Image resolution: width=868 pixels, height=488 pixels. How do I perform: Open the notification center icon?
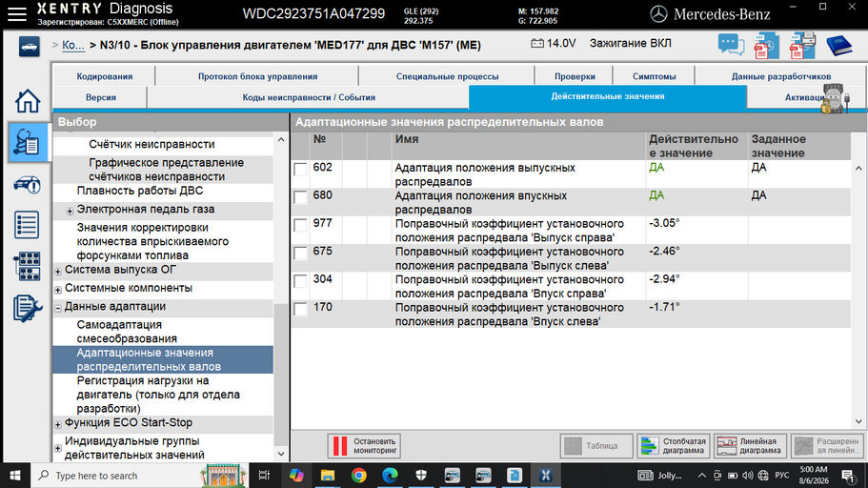pos(848,476)
